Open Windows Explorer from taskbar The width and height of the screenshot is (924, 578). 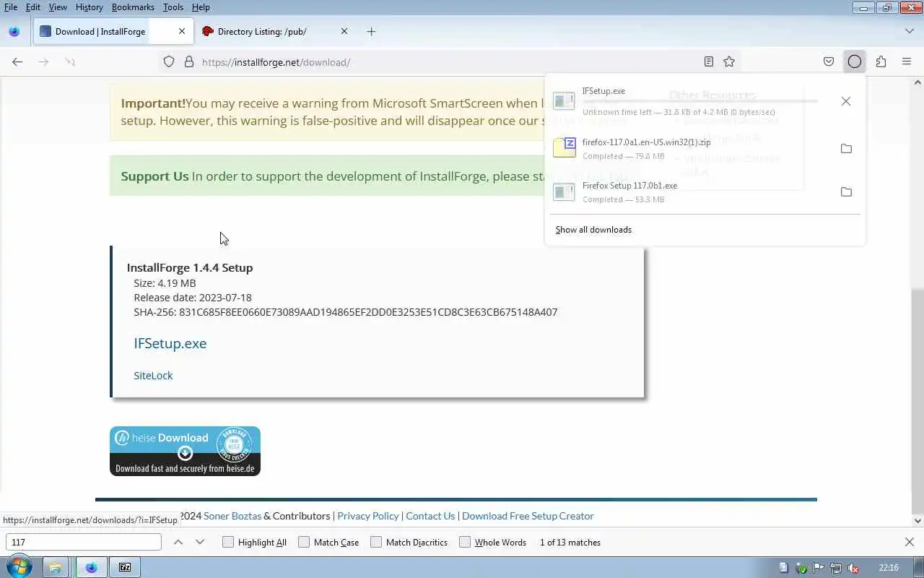pyautogui.click(x=56, y=568)
